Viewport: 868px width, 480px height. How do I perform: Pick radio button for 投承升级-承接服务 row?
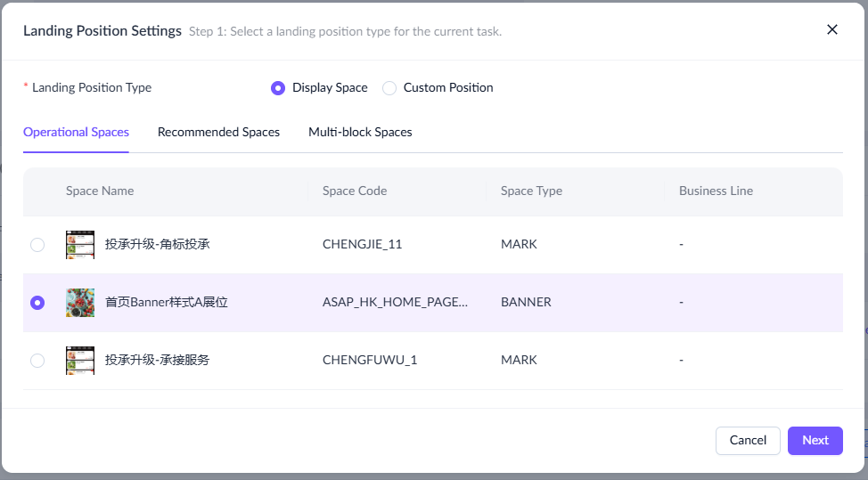[x=37, y=361]
